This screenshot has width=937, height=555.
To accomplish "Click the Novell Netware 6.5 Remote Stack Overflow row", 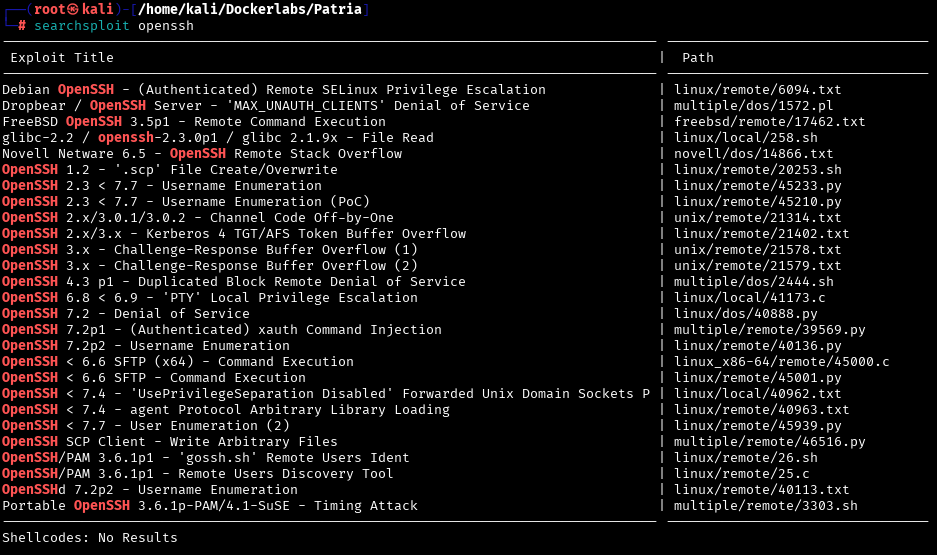I will coord(202,154).
